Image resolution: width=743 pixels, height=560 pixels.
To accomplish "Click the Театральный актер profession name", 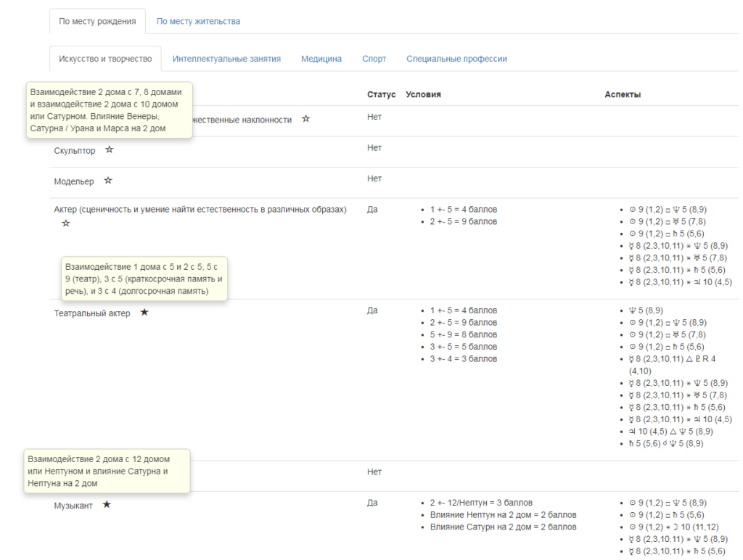I will [92, 313].
